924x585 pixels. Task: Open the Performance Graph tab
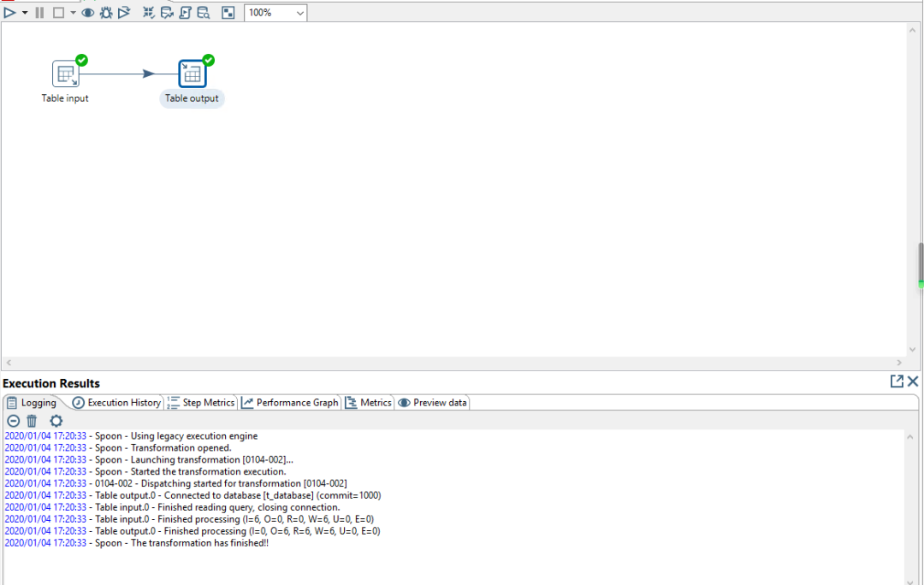[x=290, y=403]
